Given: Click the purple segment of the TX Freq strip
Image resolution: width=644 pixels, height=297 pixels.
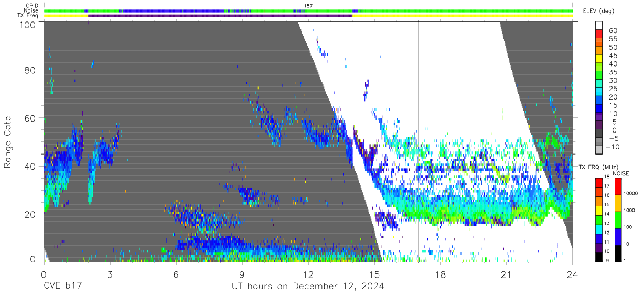Looking at the screenshot, I should (220, 16).
